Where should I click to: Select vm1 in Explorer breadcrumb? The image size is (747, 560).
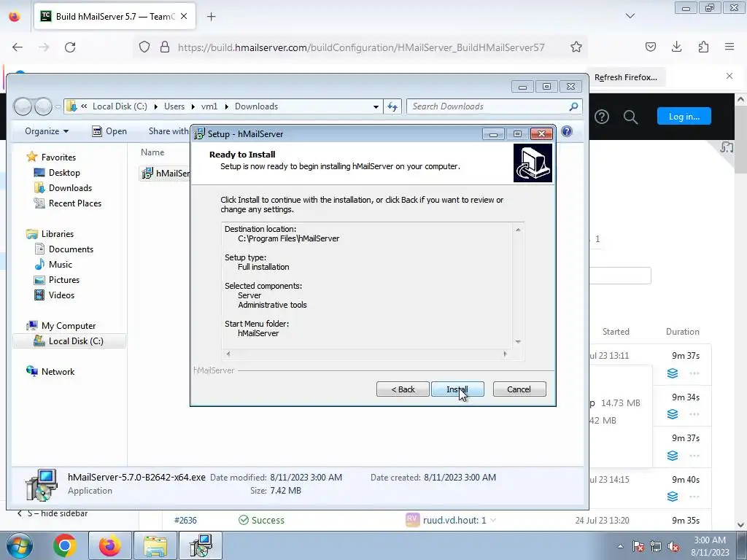coord(209,106)
